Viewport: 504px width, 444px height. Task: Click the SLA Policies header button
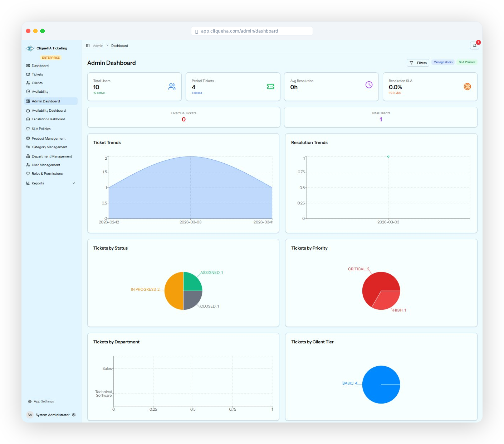click(467, 62)
